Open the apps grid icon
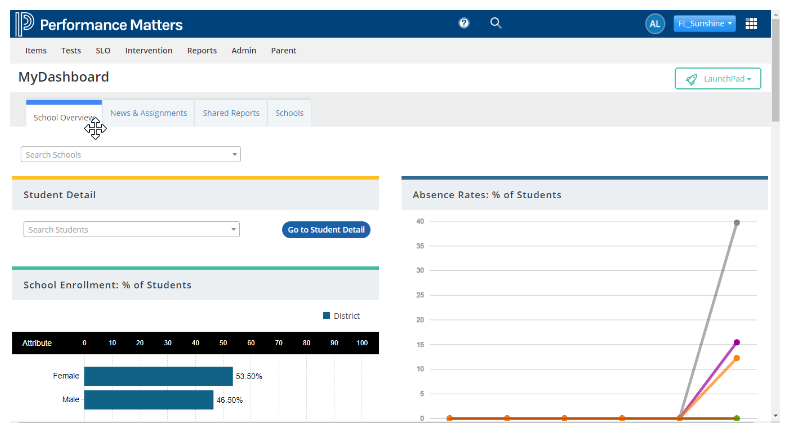796x437 pixels. 752,23
